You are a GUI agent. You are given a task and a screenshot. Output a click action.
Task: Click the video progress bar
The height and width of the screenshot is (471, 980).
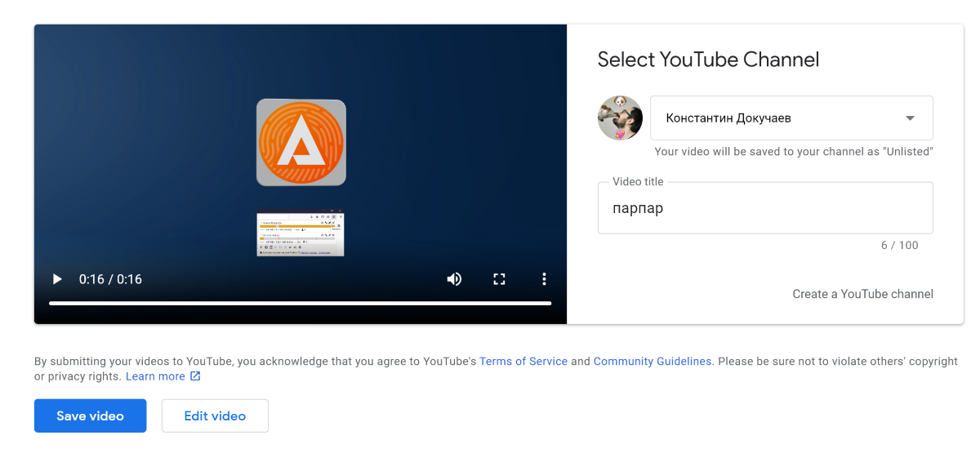coord(300,304)
